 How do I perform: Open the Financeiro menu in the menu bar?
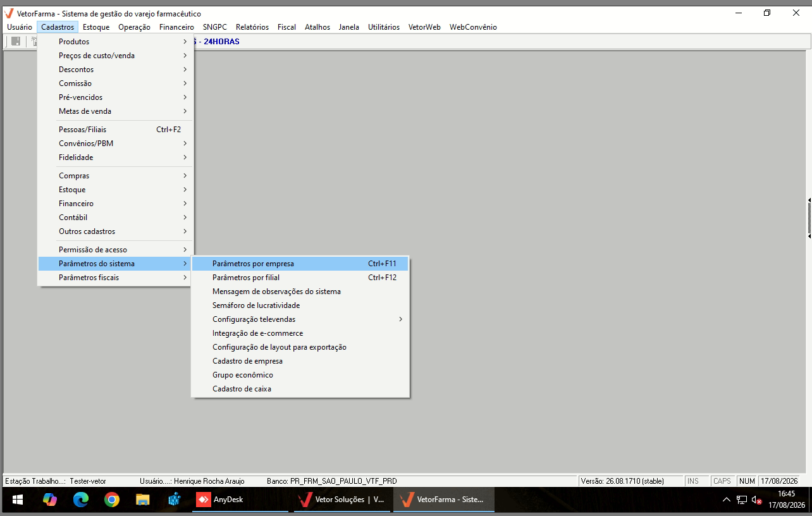pos(176,27)
